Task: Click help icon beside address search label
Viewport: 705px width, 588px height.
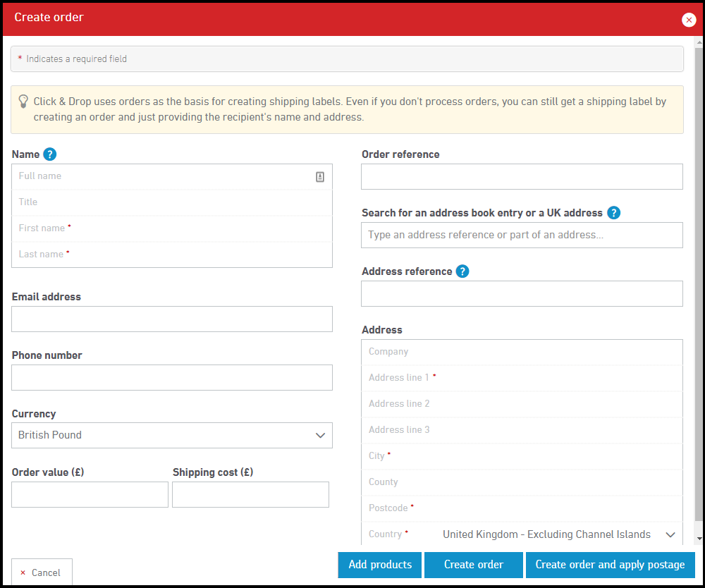Action: point(613,213)
